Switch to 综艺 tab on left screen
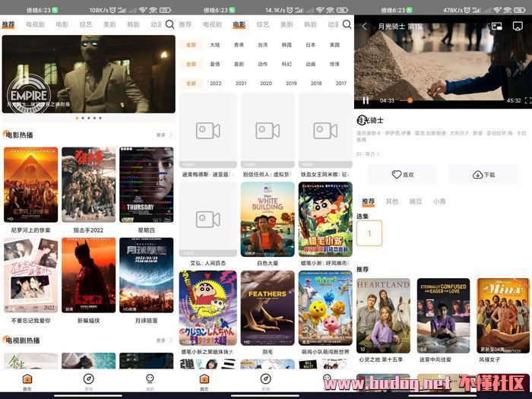The height and width of the screenshot is (399, 532). tap(86, 24)
